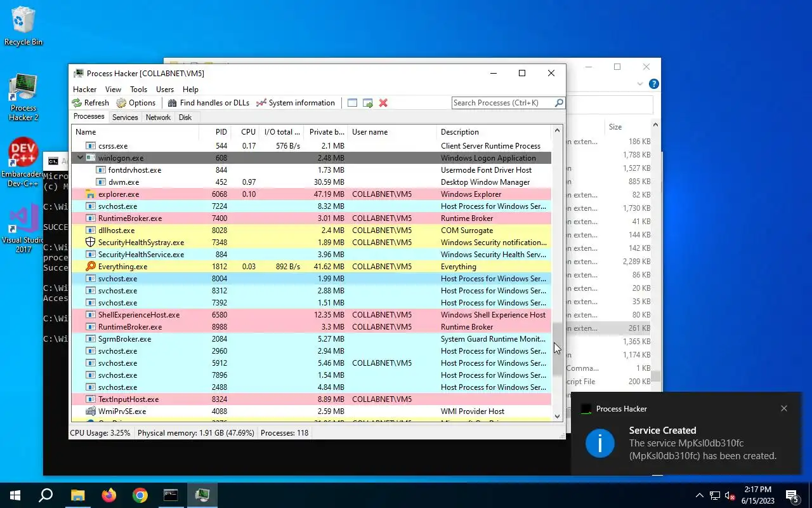The width and height of the screenshot is (812, 508).
Task: Open the Hacker menu
Action: point(85,90)
